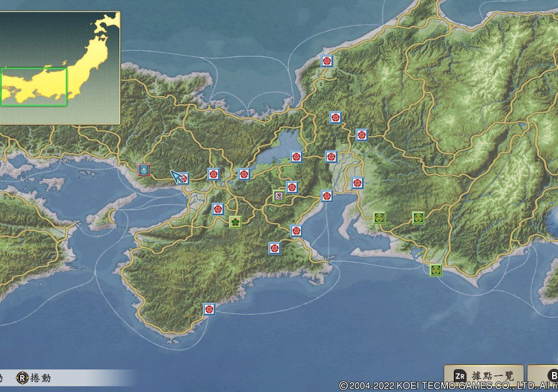Select the green flower crest base icon
558x392 pixels.
235,222
